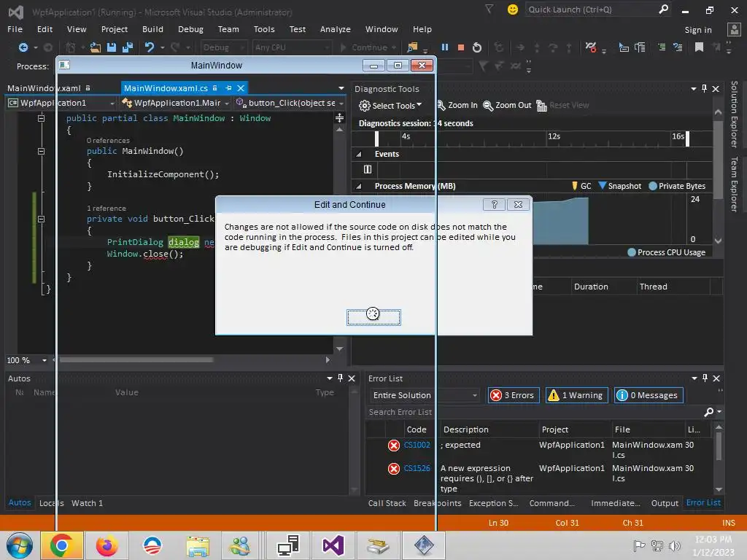This screenshot has width=747, height=560.
Task: Switch to the Output tab
Action: click(665, 503)
